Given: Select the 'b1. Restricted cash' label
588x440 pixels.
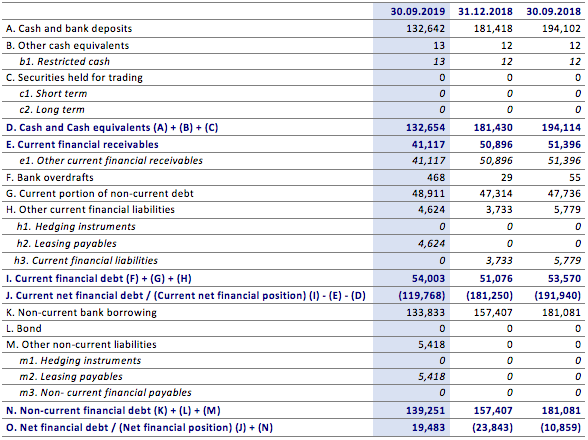Looking at the screenshot, I should pos(64,62).
